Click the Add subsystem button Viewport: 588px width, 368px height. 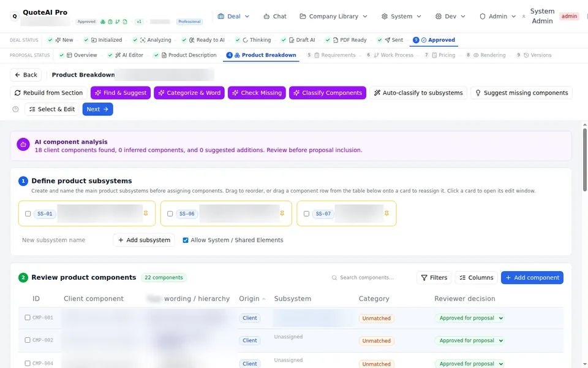144,240
